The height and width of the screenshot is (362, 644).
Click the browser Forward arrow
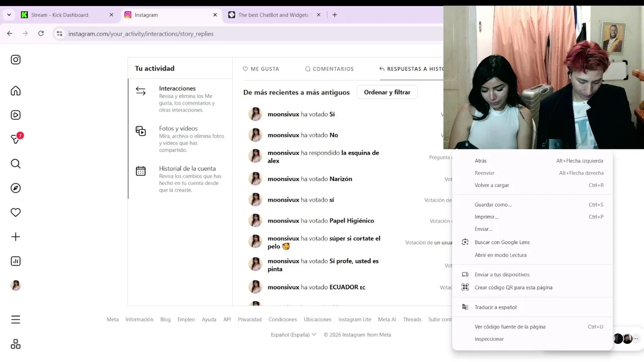click(25, 33)
